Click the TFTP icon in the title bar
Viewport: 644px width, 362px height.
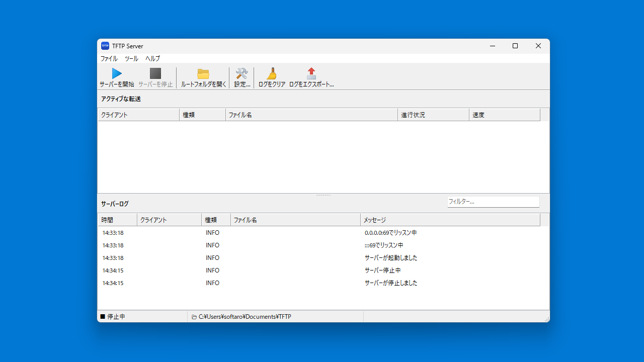coord(105,46)
